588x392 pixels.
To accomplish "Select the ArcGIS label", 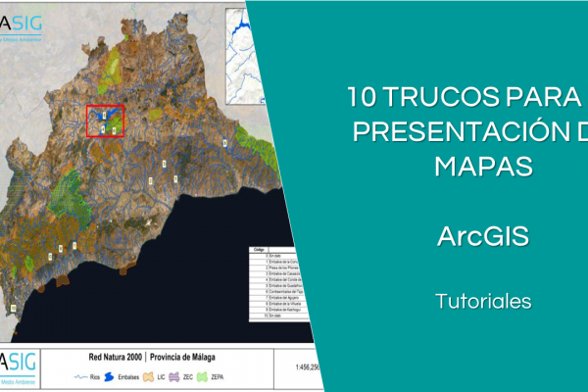I will coord(484,236).
